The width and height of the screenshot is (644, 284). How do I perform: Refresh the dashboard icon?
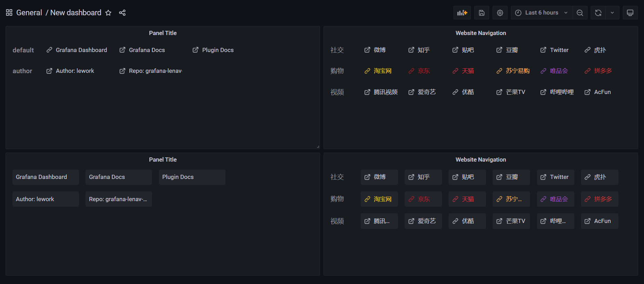click(598, 13)
